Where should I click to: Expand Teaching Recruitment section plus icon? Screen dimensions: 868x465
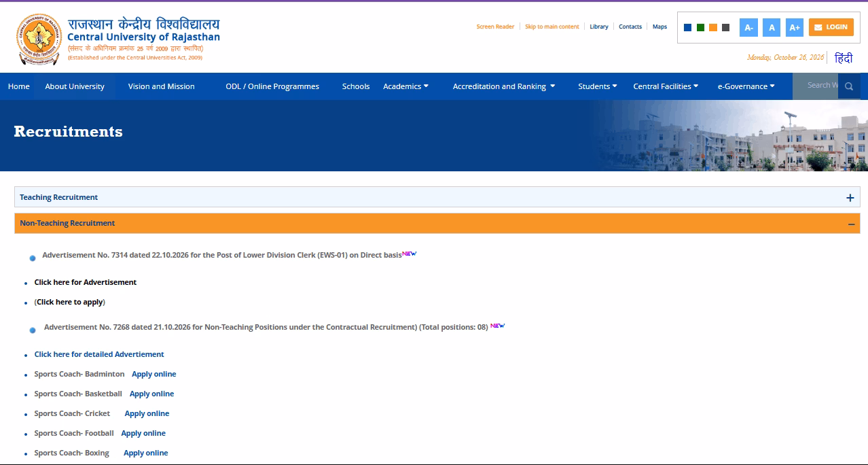[850, 198]
